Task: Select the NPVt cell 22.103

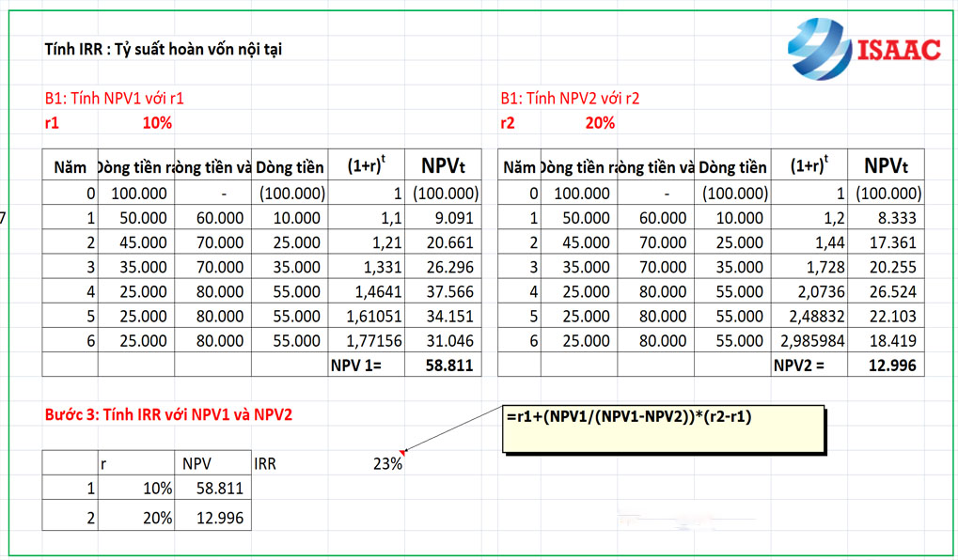Action: point(886,316)
